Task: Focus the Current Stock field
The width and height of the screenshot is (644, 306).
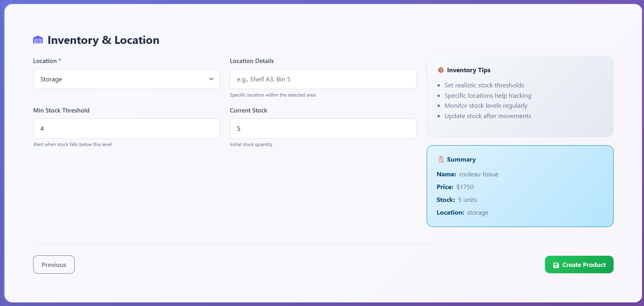Action: point(323,128)
